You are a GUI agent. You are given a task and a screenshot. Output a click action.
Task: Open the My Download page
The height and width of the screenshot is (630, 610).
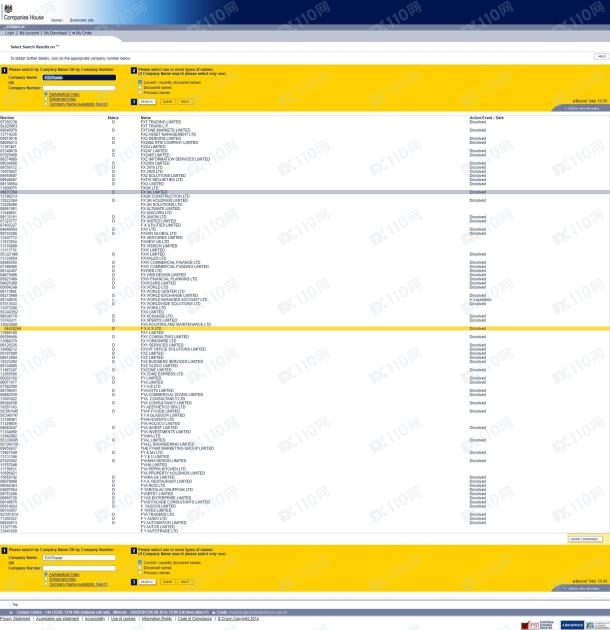point(55,33)
